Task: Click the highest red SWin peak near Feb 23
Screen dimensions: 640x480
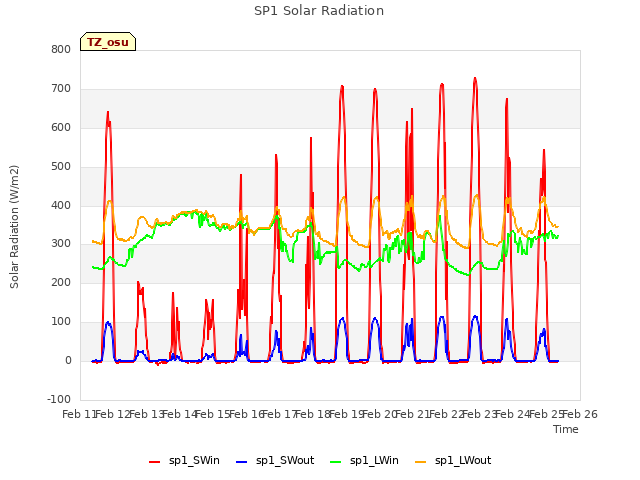Action: [475, 78]
